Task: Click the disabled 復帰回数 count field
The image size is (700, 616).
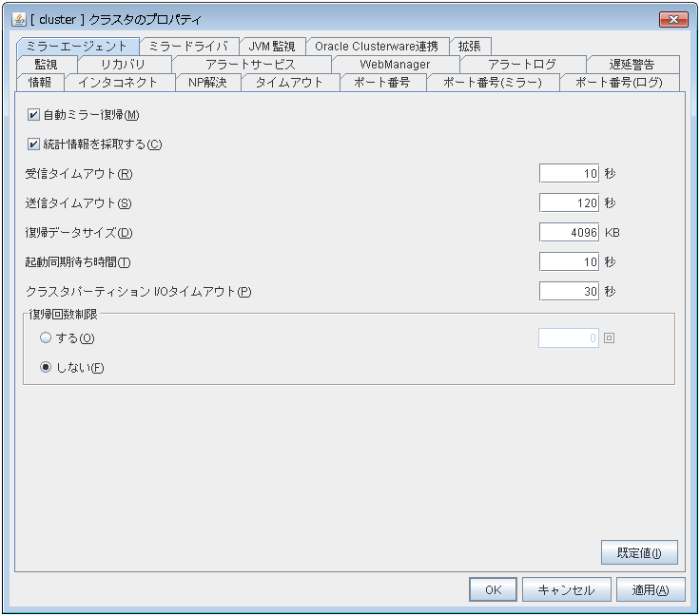Action: coord(569,338)
